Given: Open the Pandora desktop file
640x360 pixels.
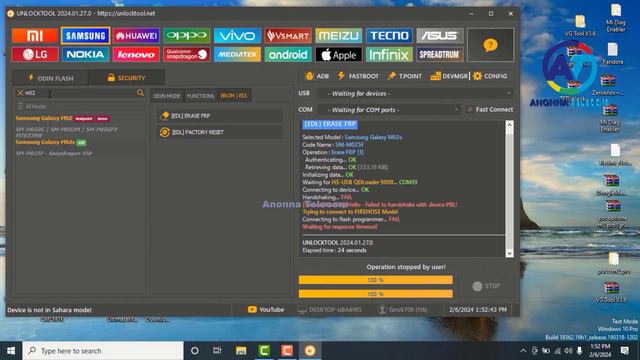Looking at the screenshot, I should [612, 54].
